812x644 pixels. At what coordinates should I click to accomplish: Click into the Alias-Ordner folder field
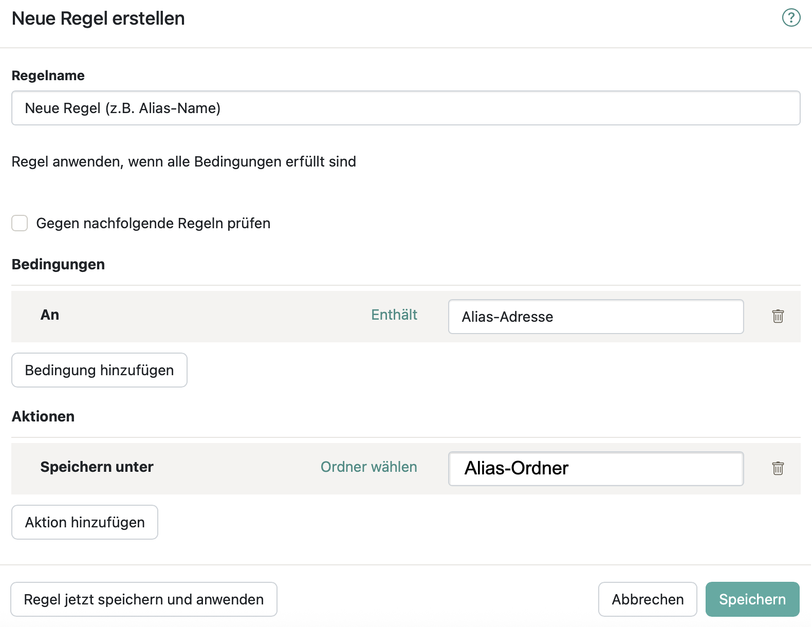click(596, 469)
